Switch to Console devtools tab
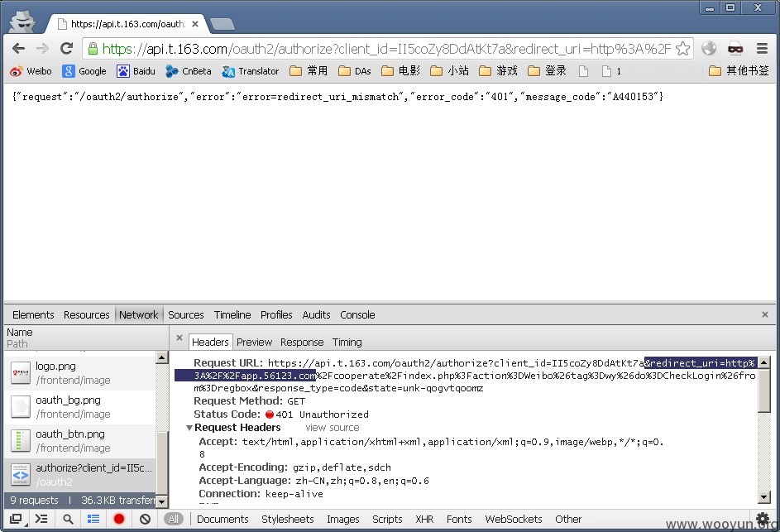 click(357, 314)
